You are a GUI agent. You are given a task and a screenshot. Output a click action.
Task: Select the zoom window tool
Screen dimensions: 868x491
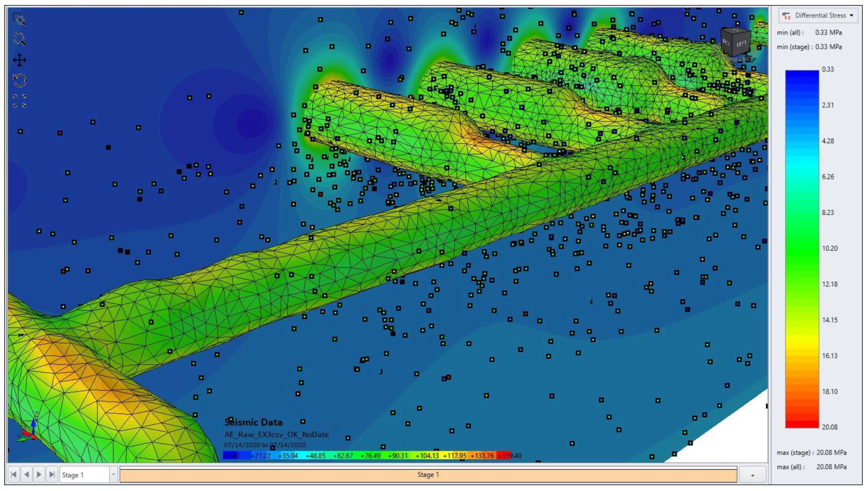19,19
